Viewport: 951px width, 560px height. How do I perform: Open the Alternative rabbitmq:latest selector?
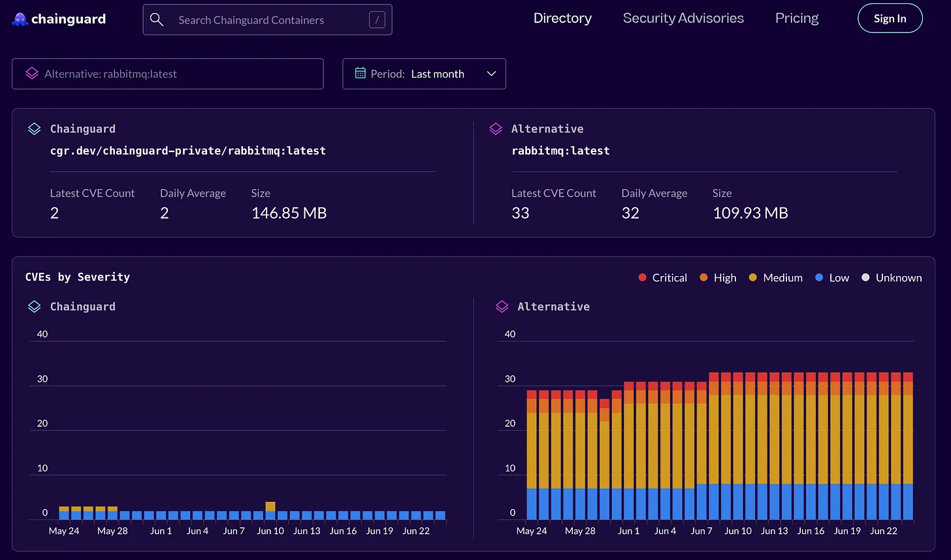click(167, 74)
